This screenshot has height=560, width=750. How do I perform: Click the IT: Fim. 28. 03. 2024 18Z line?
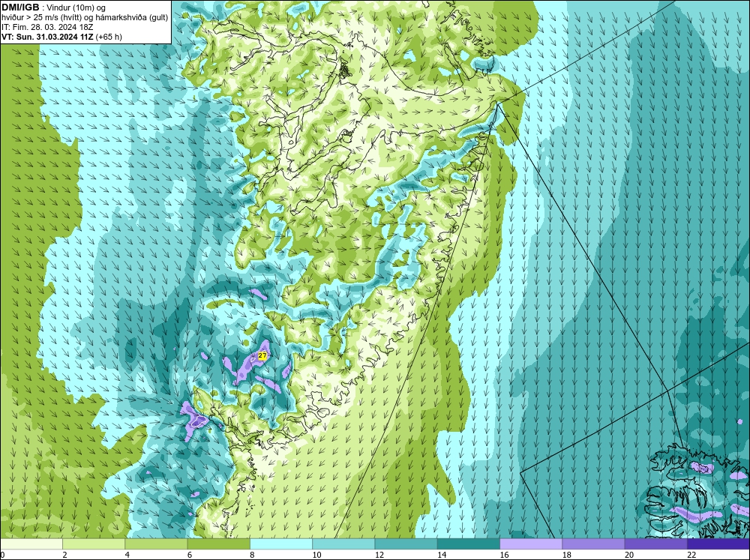click(46, 27)
